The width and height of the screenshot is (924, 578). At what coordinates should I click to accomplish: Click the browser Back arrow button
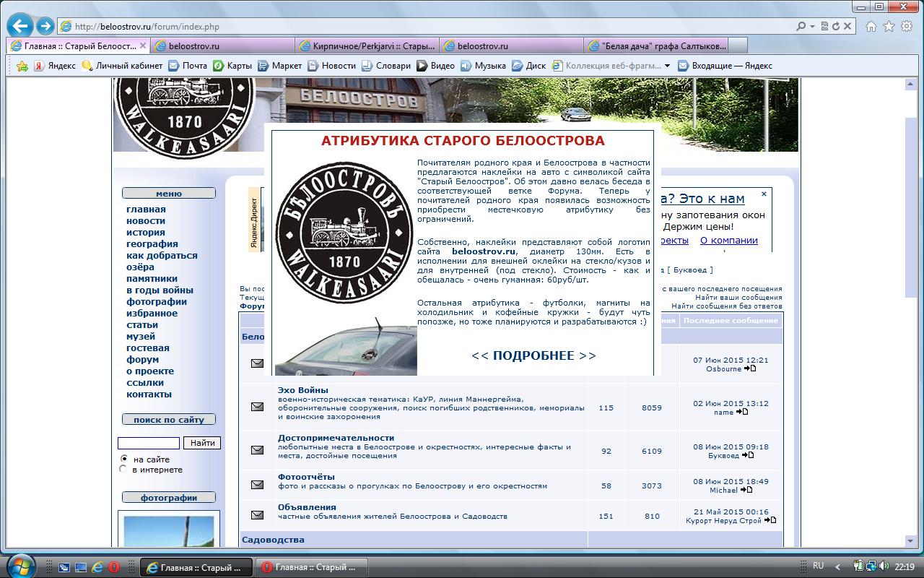tap(20, 27)
